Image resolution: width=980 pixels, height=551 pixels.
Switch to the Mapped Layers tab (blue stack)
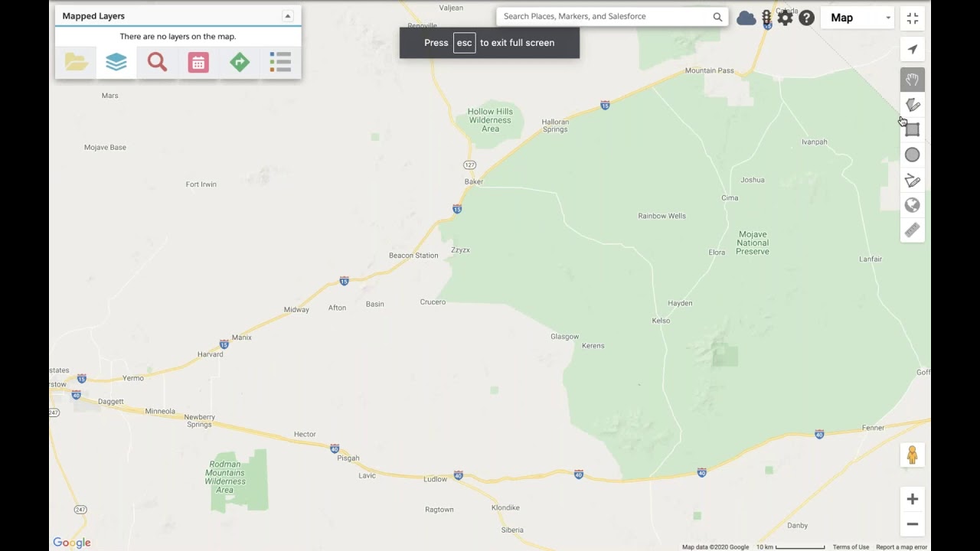point(116,63)
